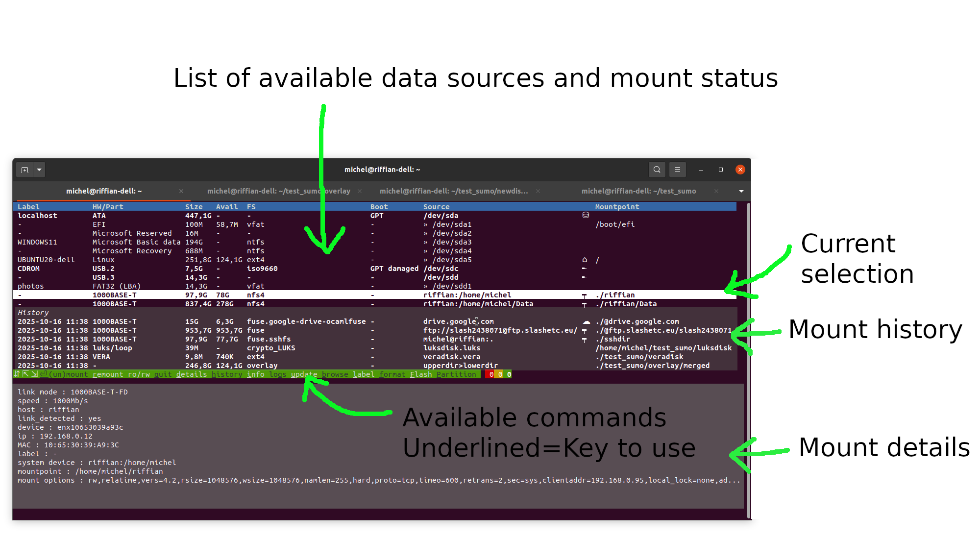The image size is (980, 539).
Task: Click the format command
Action: pos(392,374)
